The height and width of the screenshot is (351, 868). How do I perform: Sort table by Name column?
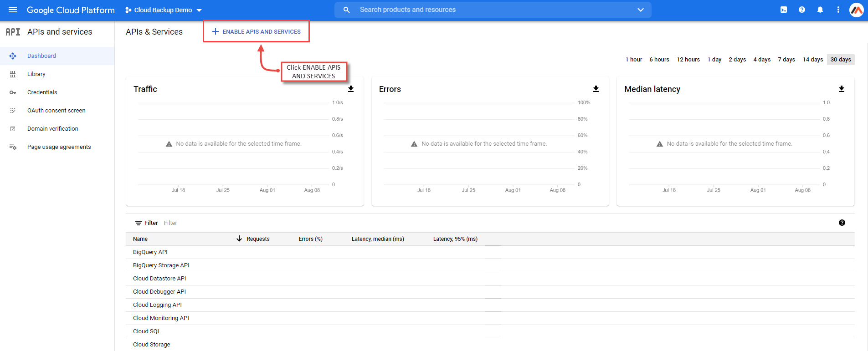pos(140,239)
